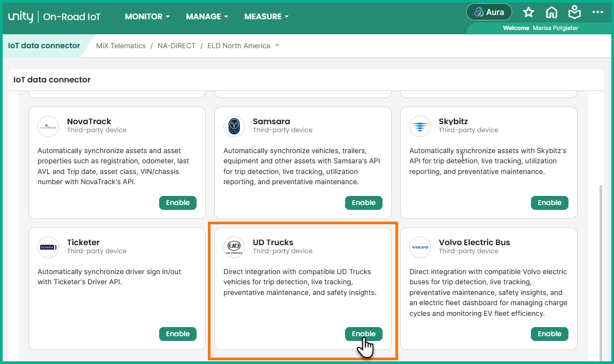The height and width of the screenshot is (364, 614).
Task: Click the Volvo logo icon
Action: pyautogui.click(x=420, y=247)
